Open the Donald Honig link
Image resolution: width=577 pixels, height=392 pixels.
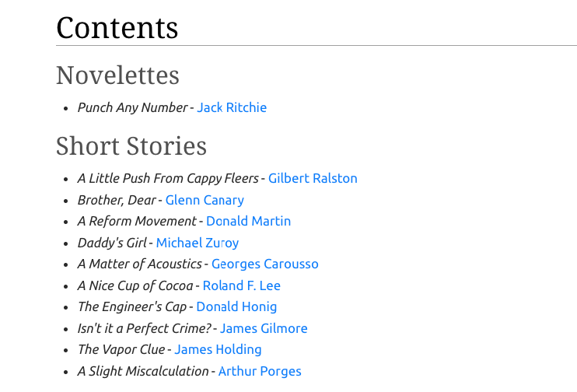coord(236,306)
